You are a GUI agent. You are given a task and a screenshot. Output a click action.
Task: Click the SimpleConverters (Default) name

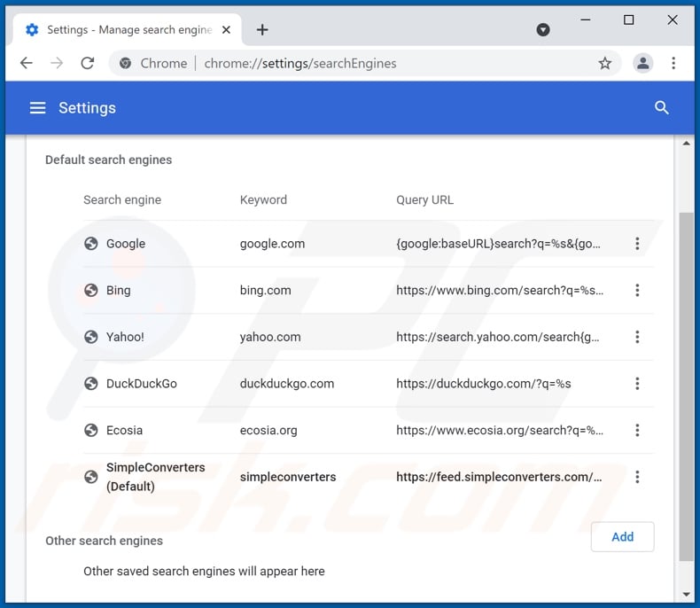[x=155, y=477]
